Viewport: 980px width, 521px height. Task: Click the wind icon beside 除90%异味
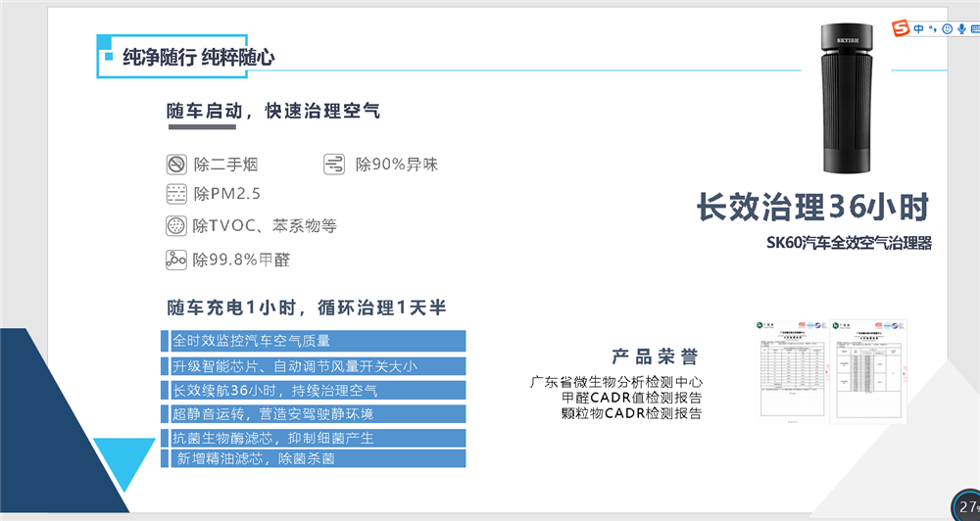click(334, 165)
